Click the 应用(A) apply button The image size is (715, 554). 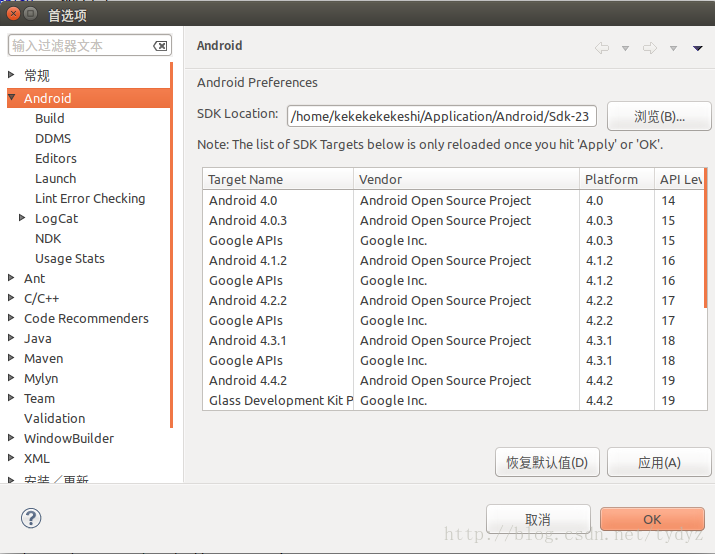pos(659,462)
